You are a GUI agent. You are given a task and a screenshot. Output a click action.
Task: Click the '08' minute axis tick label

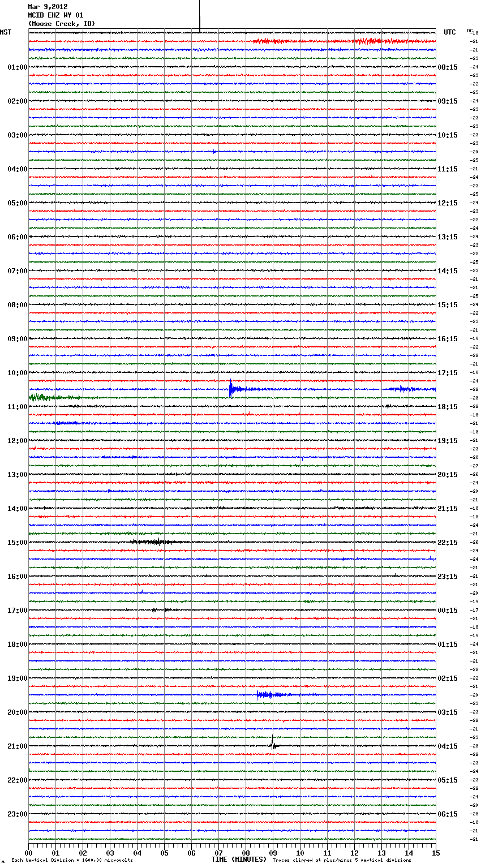(x=246, y=853)
